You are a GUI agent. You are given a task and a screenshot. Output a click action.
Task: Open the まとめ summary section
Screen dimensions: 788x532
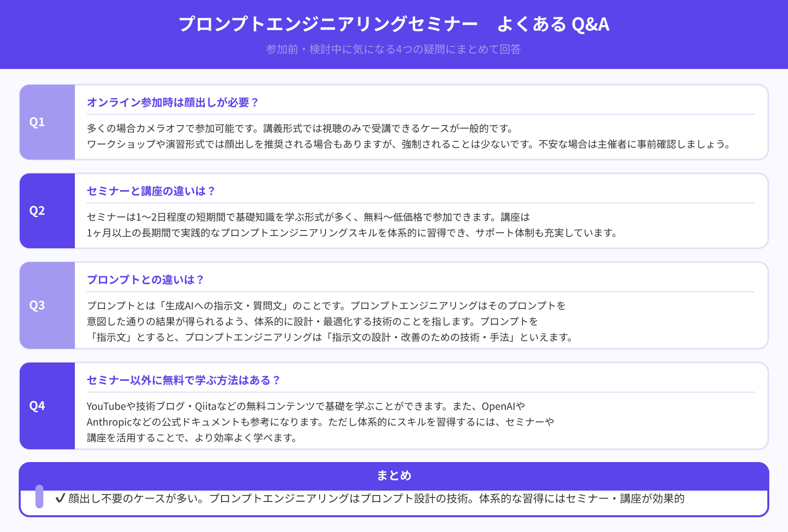tap(394, 476)
